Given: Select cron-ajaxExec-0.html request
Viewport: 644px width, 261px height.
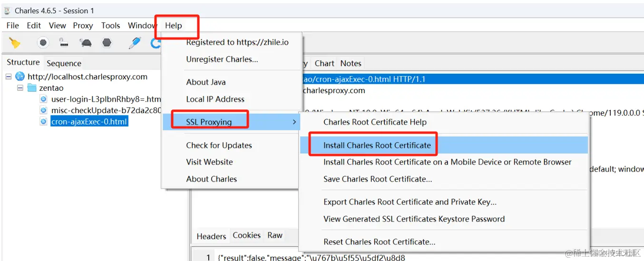Looking at the screenshot, I should pos(89,122).
